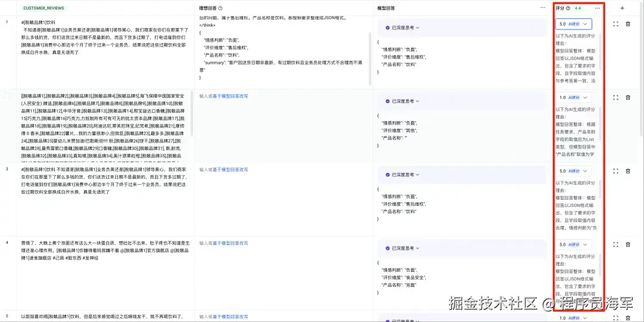Click the CUSTOMER_REVIEWS column header tag
644x322 pixels.
pos(44,8)
